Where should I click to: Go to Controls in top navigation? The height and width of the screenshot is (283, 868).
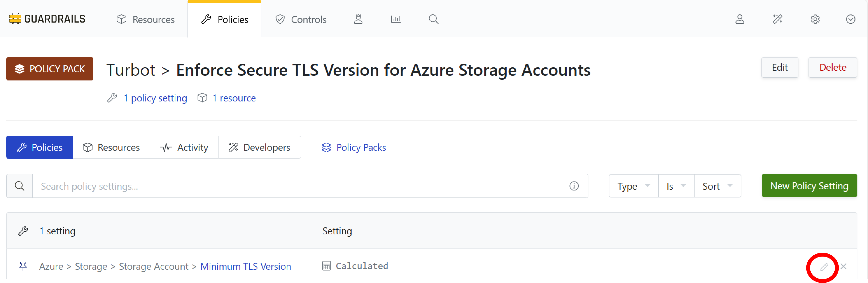coord(301,19)
